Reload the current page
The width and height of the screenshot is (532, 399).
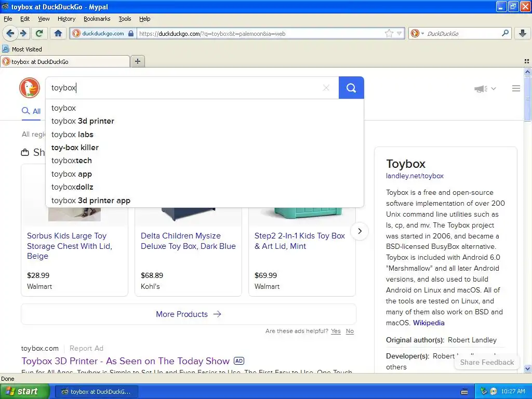(x=39, y=33)
